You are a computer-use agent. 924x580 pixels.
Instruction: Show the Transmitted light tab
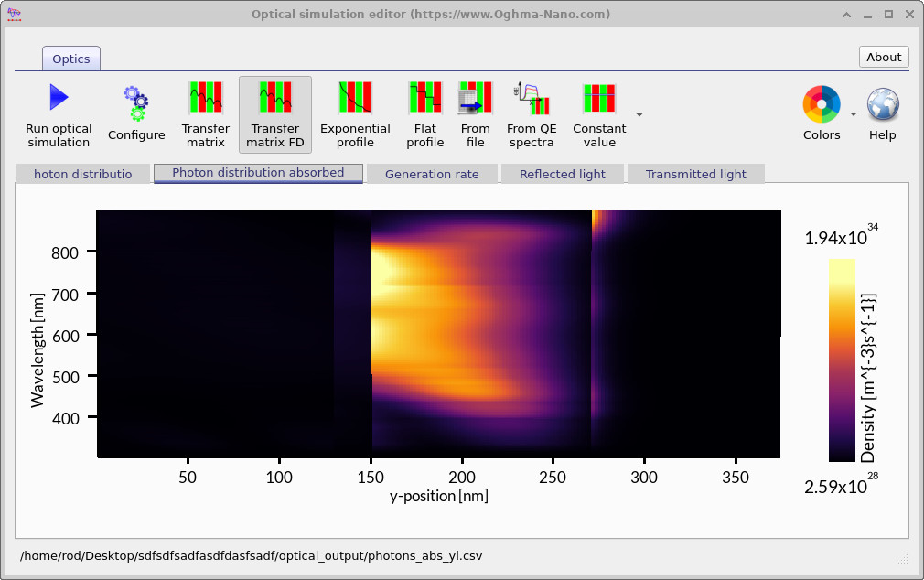(x=695, y=174)
